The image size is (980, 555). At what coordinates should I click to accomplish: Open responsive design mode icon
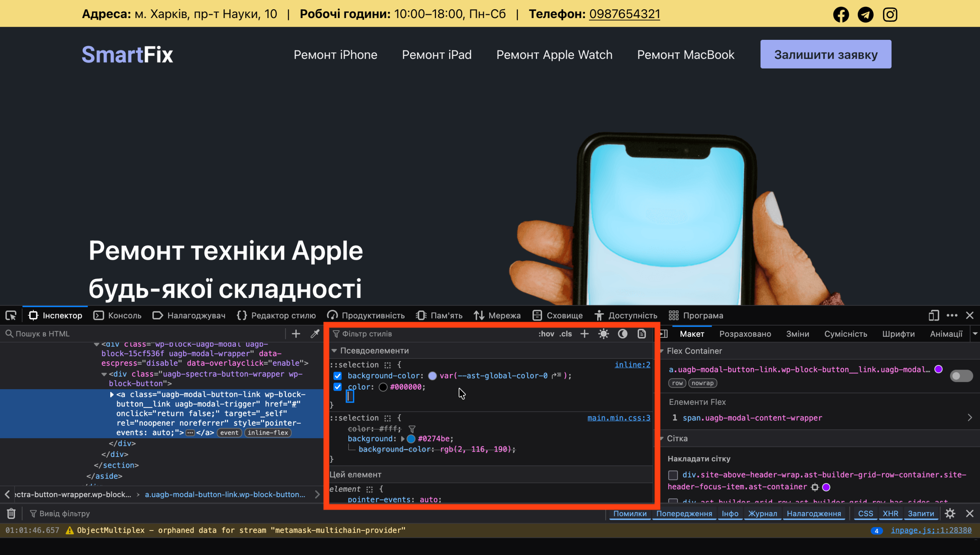click(x=934, y=315)
